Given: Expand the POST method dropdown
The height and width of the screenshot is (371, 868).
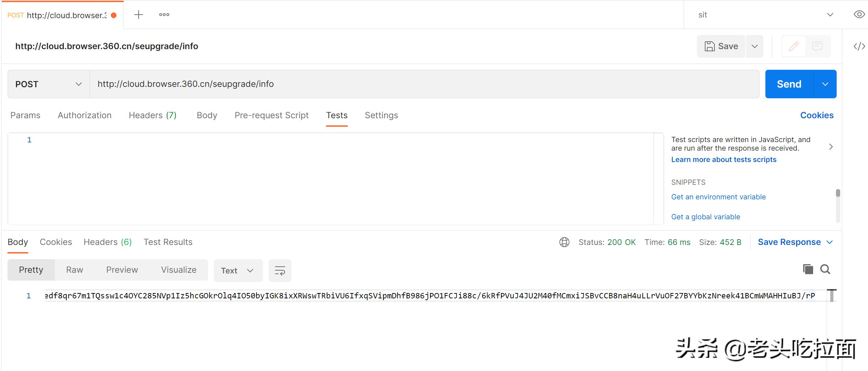Looking at the screenshot, I should click(x=48, y=84).
